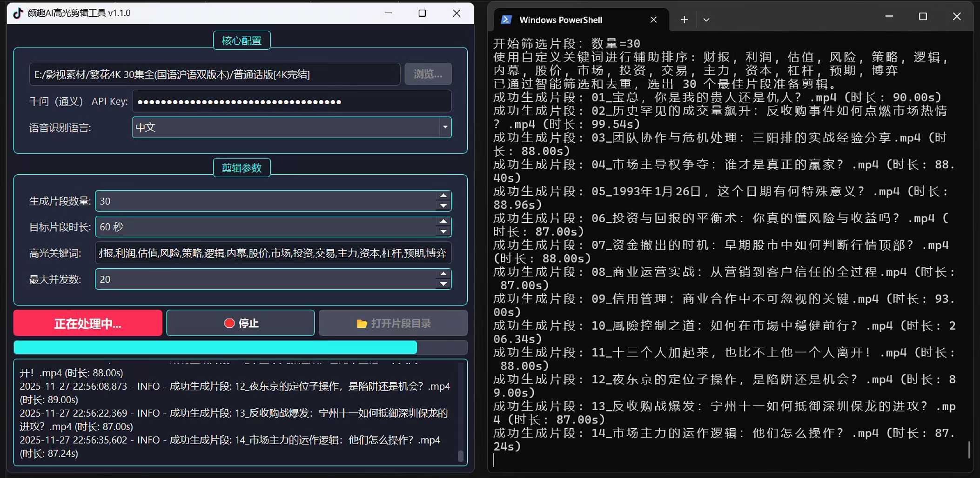Increase 目标片段时长 with the up arrow
This screenshot has width=980, height=478.
tap(443, 221)
